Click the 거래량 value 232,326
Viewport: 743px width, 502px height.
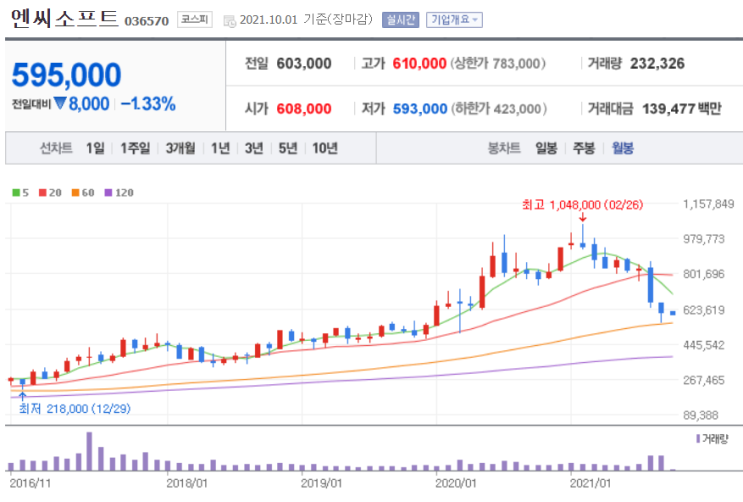click(x=657, y=64)
